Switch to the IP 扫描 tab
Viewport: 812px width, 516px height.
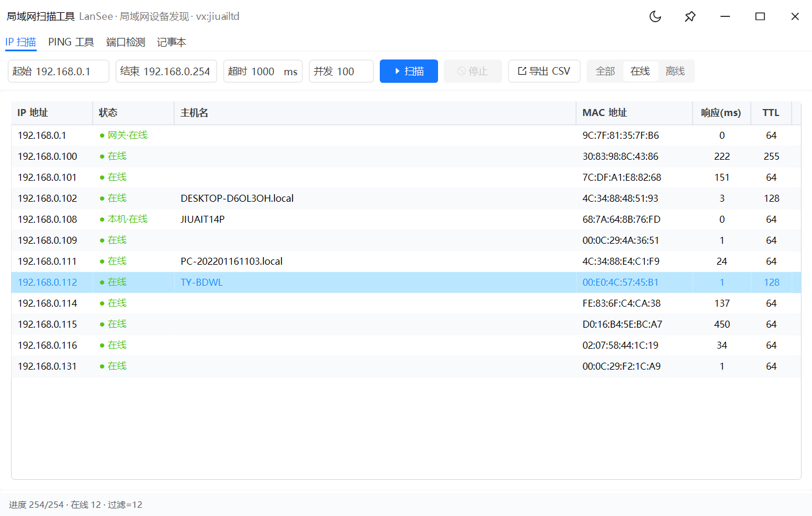[21, 42]
